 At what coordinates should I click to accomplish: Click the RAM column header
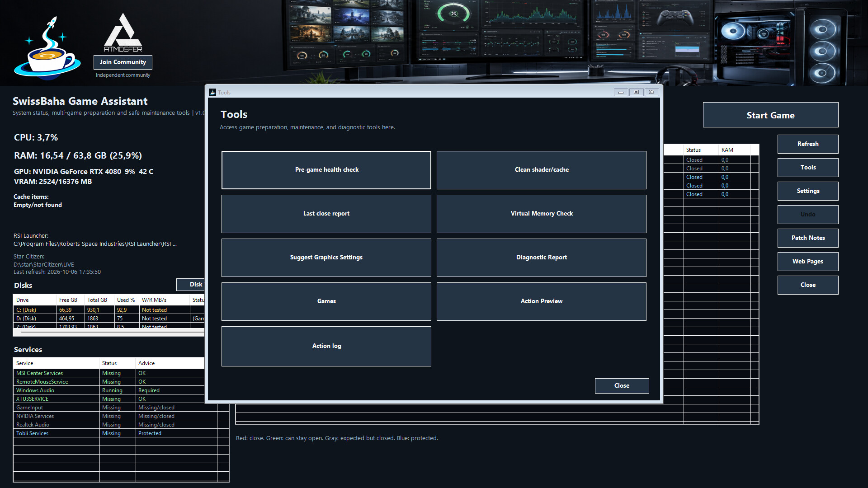pos(734,150)
